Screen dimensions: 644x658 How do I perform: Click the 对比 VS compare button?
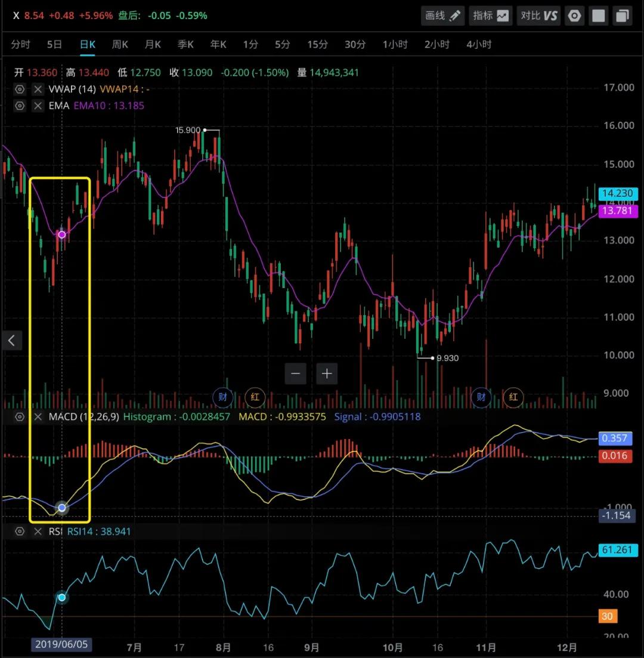point(538,16)
